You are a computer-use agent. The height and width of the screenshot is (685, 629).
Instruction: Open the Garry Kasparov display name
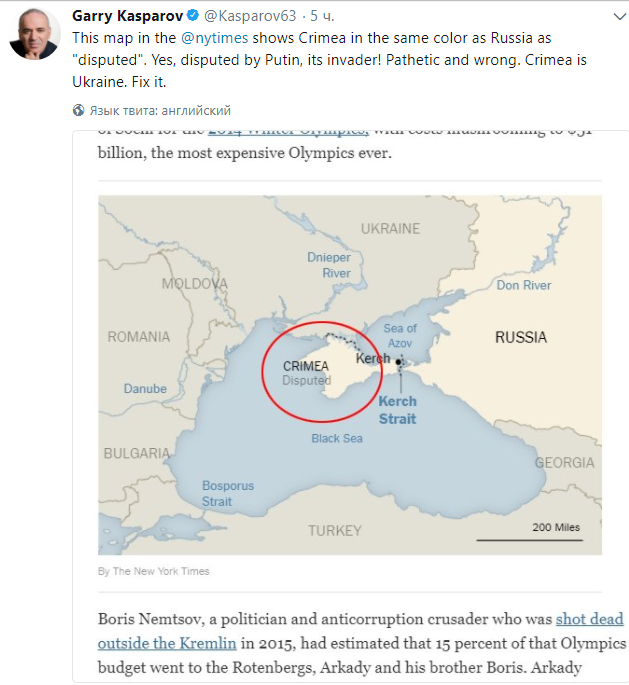(128, 17)
